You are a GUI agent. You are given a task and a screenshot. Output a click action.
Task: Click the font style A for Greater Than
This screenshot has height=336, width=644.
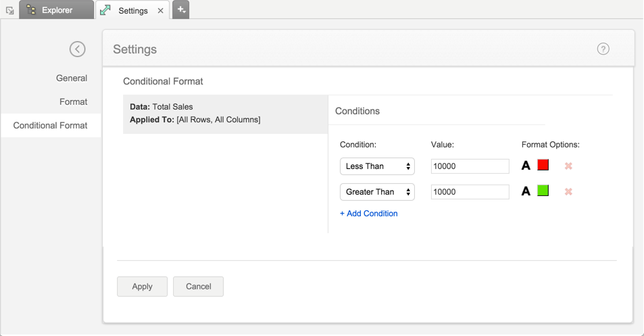click(526, 191)
